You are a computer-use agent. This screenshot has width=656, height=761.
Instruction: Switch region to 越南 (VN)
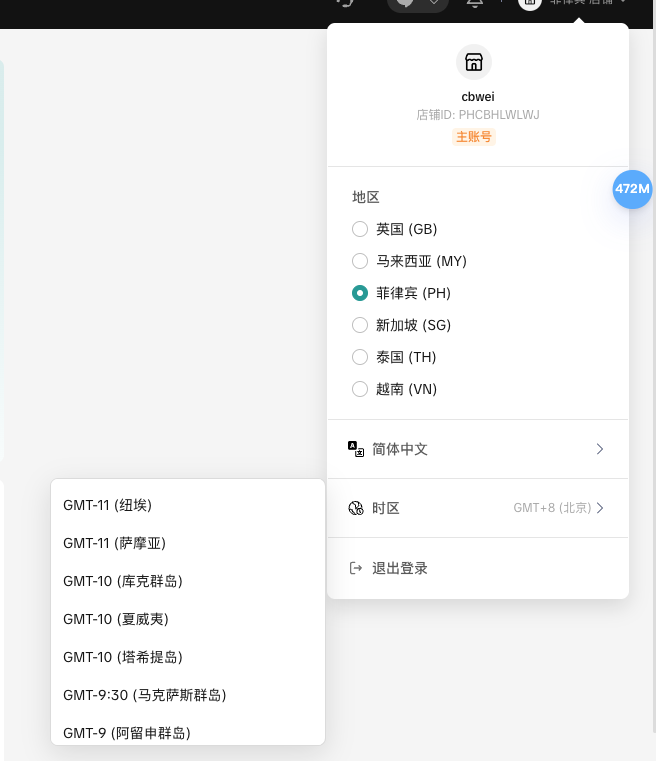pyautogui.click(x=360, y=389)
